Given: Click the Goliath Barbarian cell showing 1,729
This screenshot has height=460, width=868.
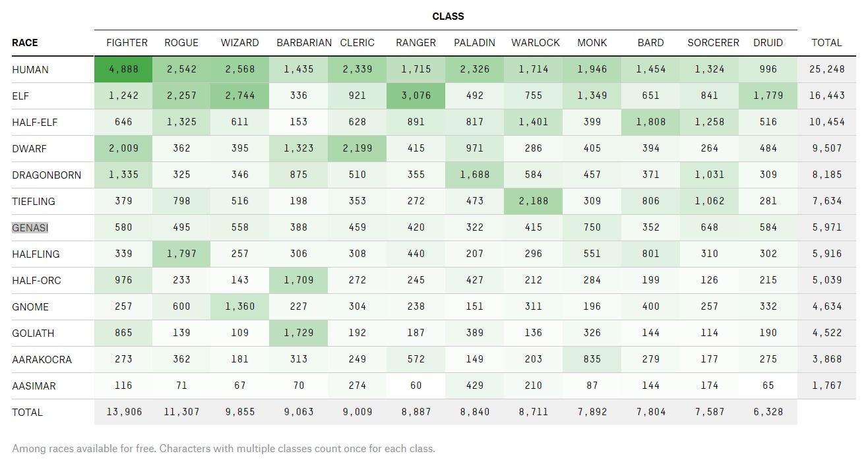Looking at the screenshot, I should (x=298, y=333).
